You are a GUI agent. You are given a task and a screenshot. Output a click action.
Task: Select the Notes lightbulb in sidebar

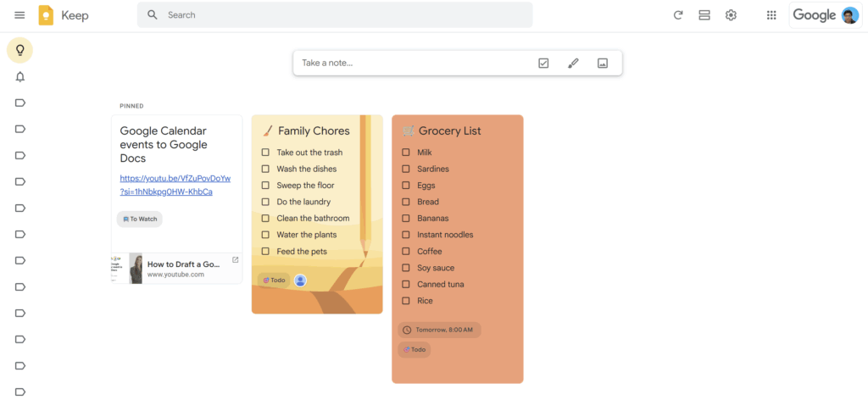[20, 50]
